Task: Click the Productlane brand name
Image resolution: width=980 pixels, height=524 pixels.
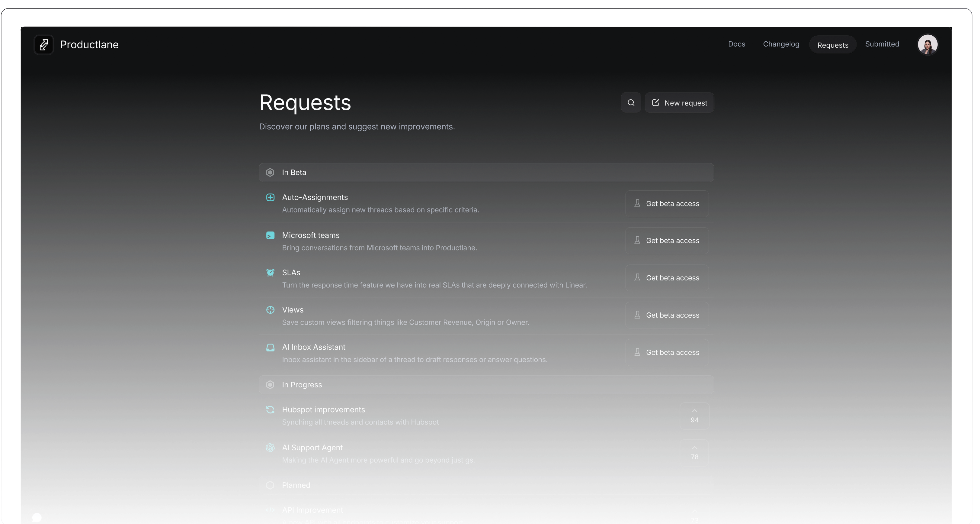Action: 89,44
